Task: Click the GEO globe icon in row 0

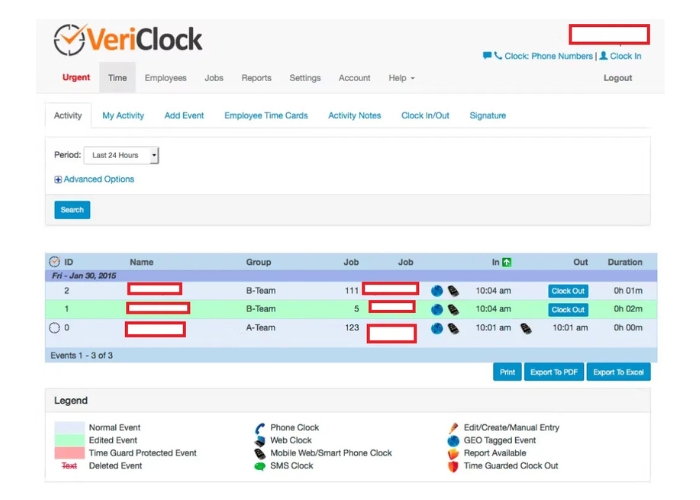Action: [437, 327]
